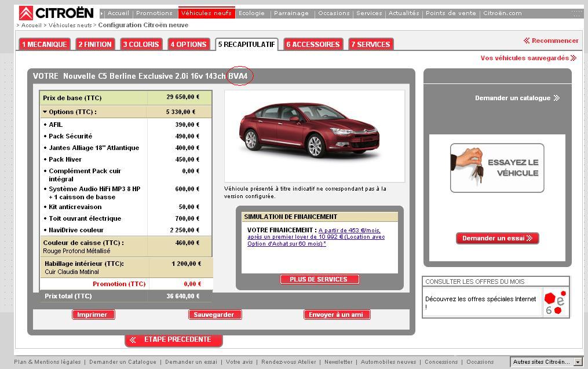Click Découvrez les offres spéciales Internet
The height and width of the screenshot is (369, 588).
click(480, 302)
